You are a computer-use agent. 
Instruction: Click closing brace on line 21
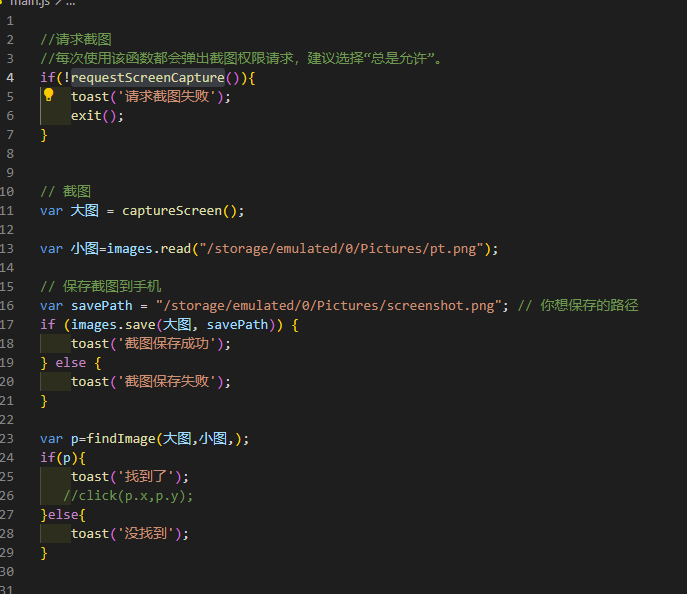point(44,401)
